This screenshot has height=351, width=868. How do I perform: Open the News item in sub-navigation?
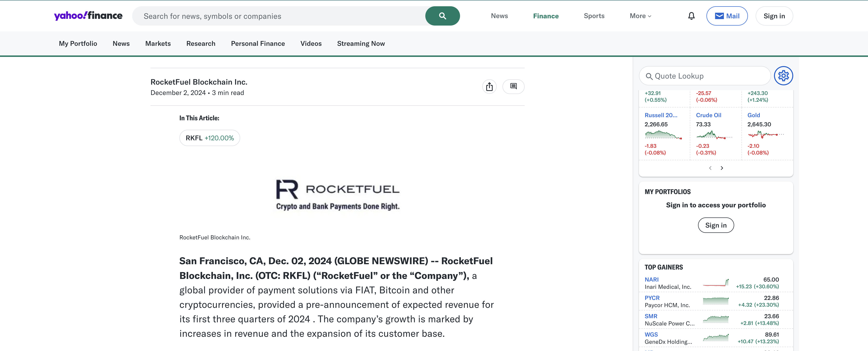point(121,43)
